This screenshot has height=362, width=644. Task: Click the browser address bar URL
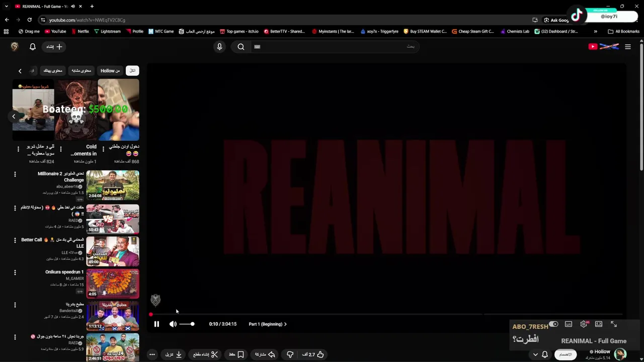(x=87, y=20)
